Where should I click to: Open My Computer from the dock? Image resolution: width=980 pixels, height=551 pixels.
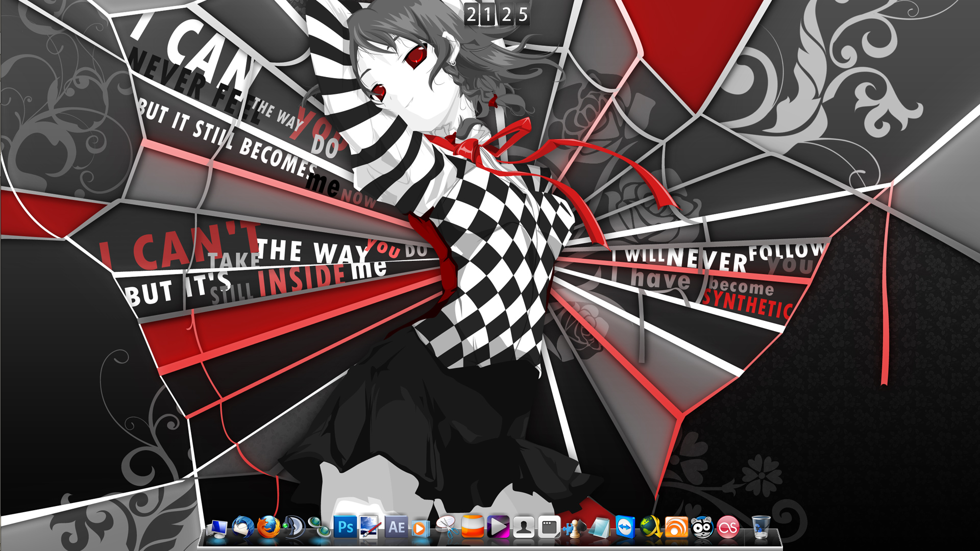coord(218,528)
